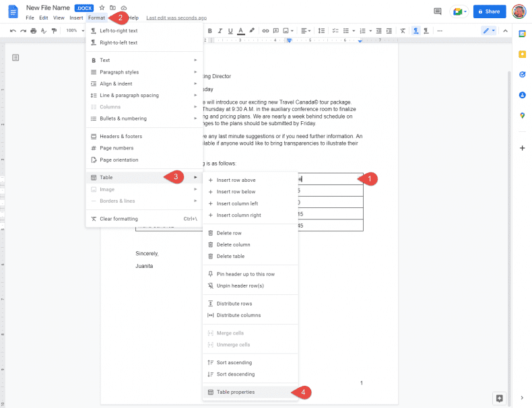Image resolution: width=532 pixels, height=408 pixels.
Task: Choose Table properties from the submenu
Action: pos(236,392)
